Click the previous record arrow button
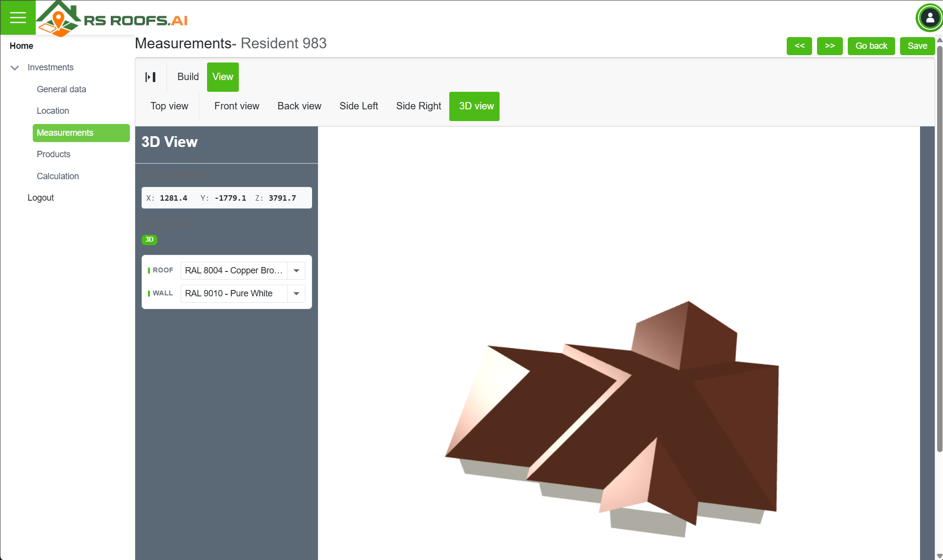 point(799,46)
